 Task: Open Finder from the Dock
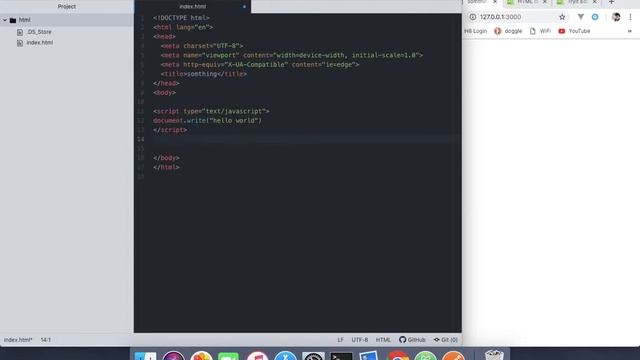coord(145,356)
